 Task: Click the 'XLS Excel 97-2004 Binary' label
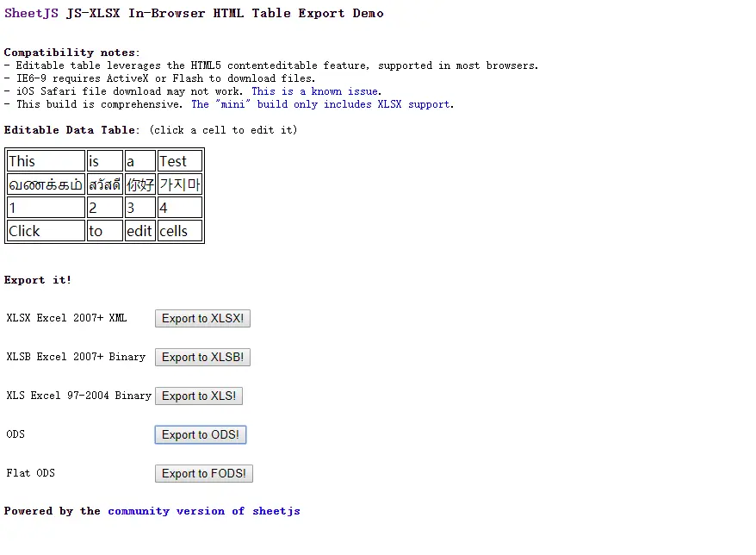coord(78,396)
